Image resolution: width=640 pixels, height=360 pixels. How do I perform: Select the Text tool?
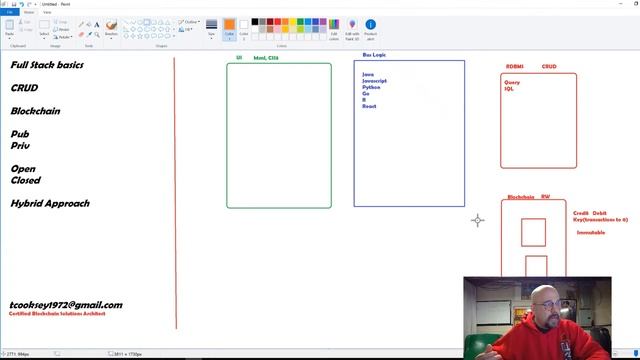pyautogui.click(x=97, y=25)
